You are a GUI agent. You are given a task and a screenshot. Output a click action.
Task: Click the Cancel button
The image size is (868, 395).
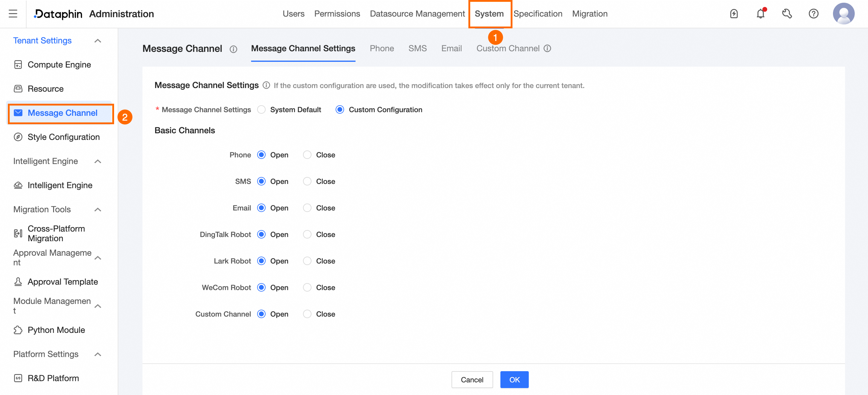472,380
